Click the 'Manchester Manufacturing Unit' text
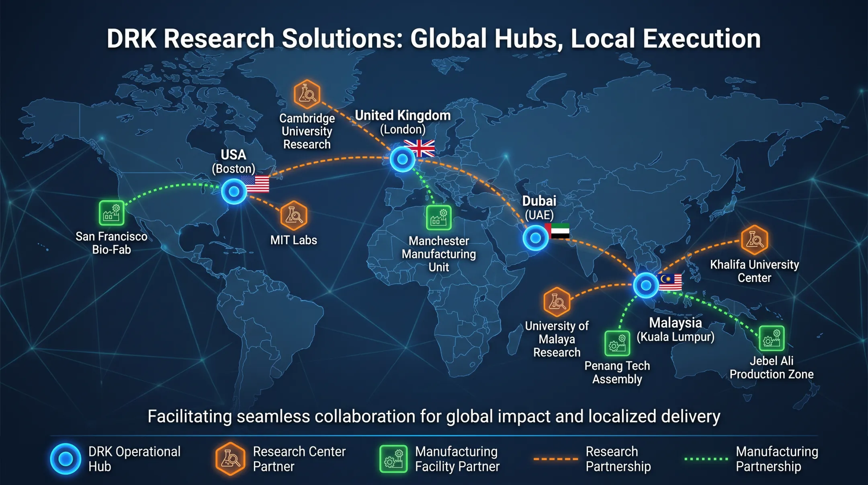 coord(439,254)
